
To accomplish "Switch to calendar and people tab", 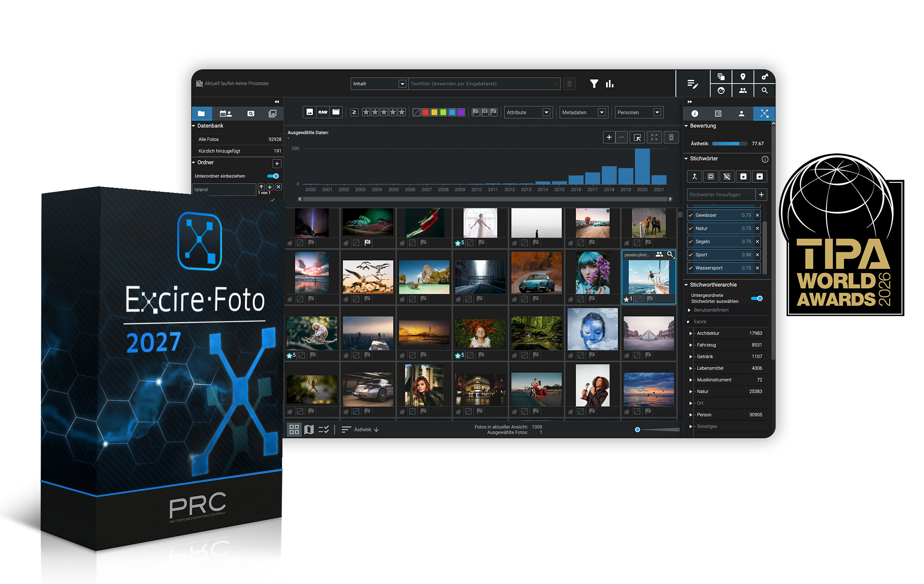I will tap(226, 113).
